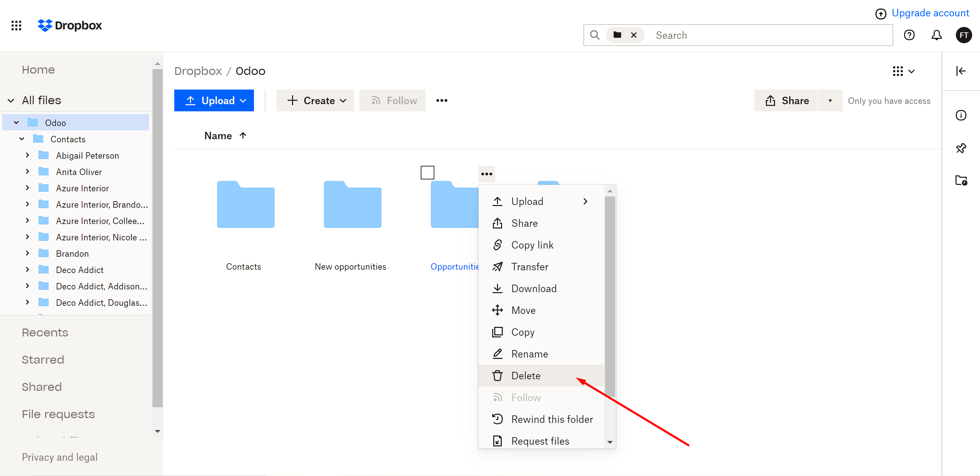Click the Share button
This screenshot has height=476, width=980.
[786, 100]
